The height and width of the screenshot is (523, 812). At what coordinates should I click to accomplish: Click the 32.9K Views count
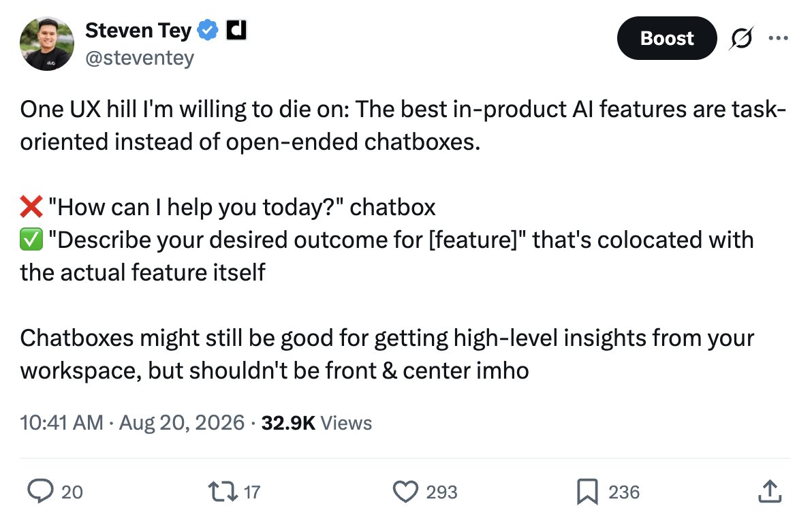(x=316, y=422)
